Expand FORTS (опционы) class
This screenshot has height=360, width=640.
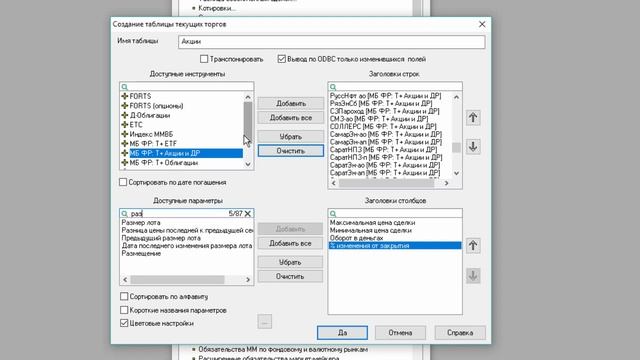click(125, 106)
